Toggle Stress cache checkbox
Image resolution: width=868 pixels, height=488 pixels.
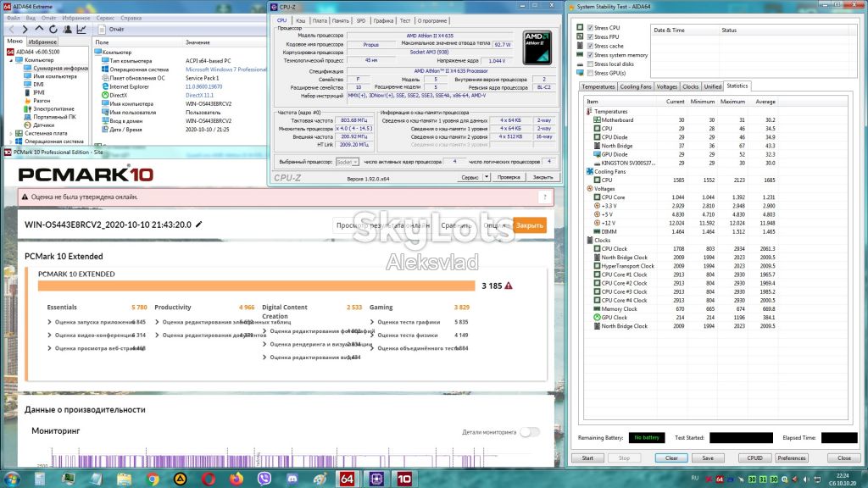pos(590,46)
